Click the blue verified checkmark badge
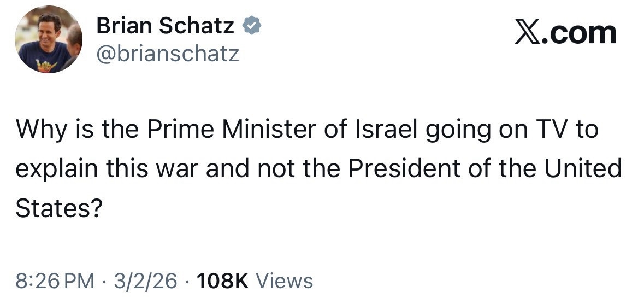Viewport: 644px width, 304px height. tap(252, 26)
